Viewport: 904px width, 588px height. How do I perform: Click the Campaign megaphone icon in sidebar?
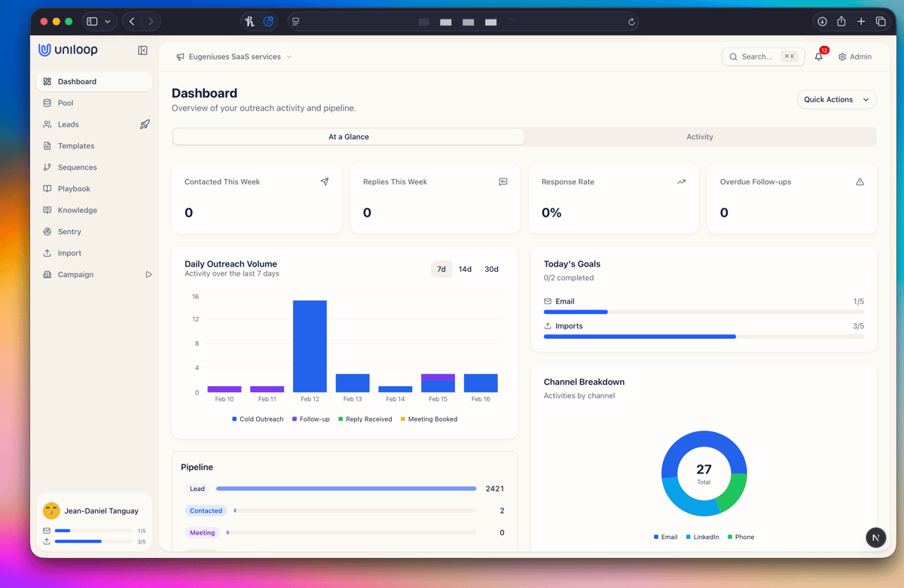pos(47,275)
